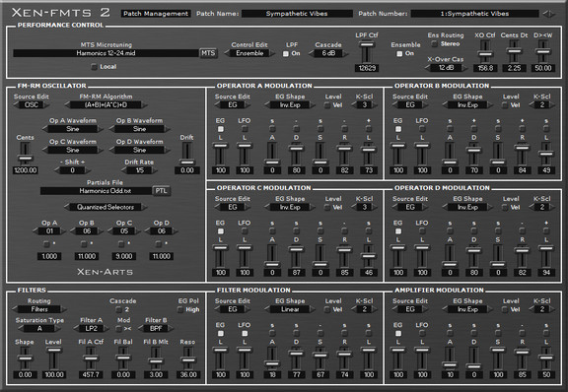Click the PTL partials file load button

(161, 191)
